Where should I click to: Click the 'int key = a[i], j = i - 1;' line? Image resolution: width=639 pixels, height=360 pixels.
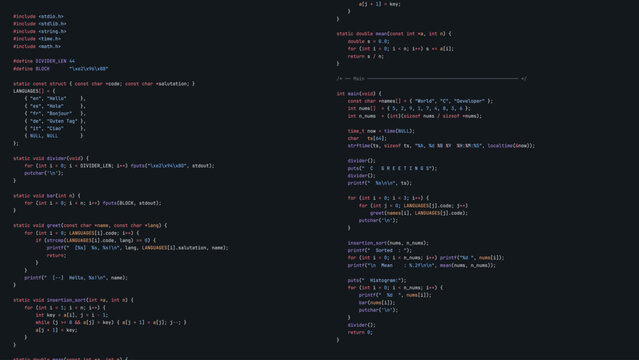tap(72, 315)
